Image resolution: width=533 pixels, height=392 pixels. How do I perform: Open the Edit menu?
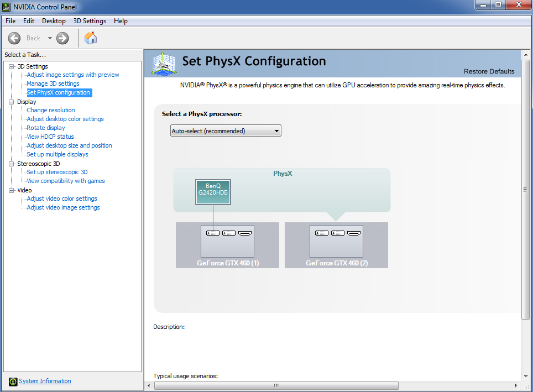(x=29, y=21)
